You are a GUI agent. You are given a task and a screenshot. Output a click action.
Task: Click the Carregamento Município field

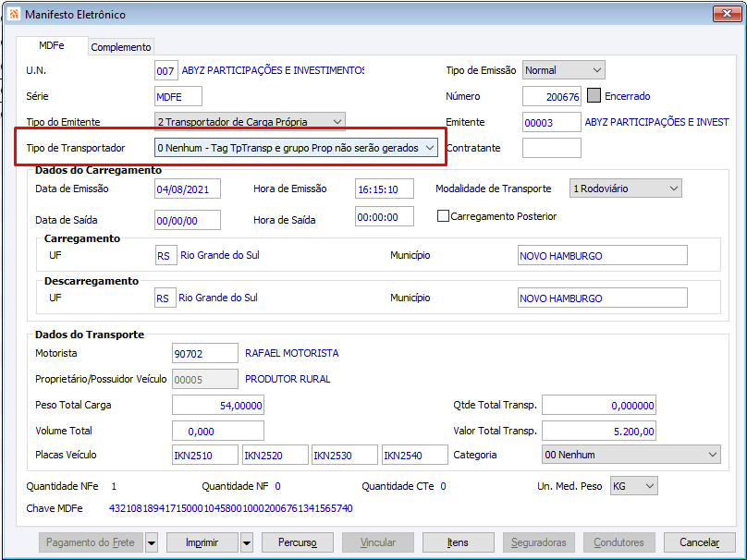coord(603,255)
